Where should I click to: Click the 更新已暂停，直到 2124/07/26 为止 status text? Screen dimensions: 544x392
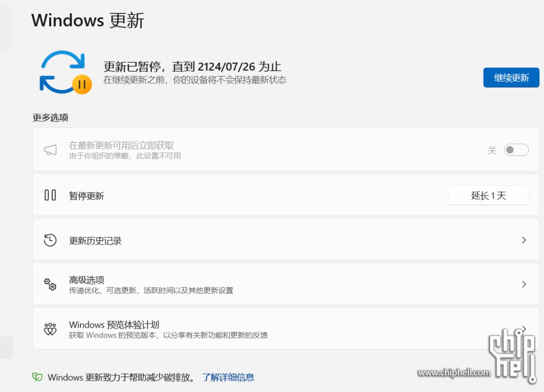192,66
